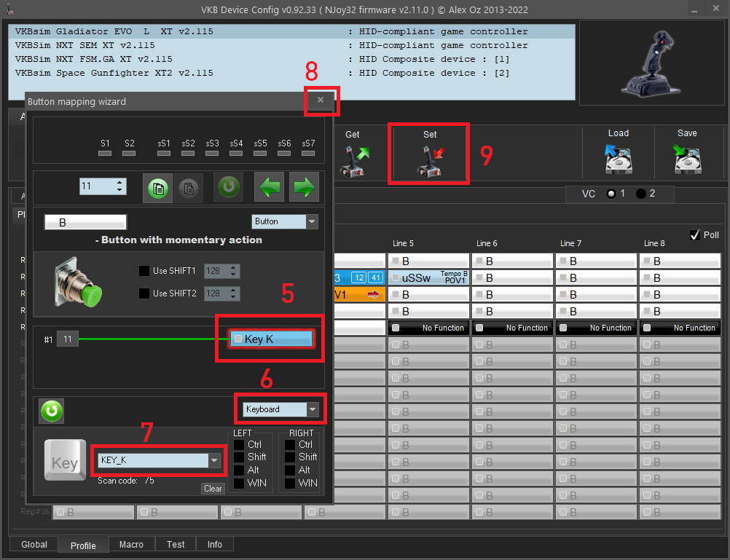Click the blue 41 badge in table
Image resolution: width=730 pixels, height=560 pixels.
point(376,278)
